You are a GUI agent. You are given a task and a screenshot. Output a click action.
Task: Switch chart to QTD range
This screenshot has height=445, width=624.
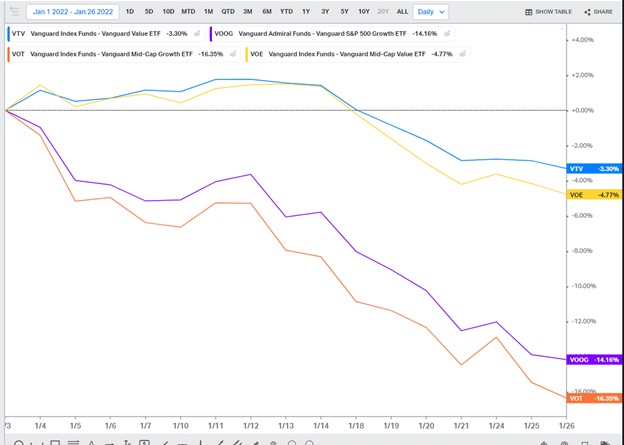[x=228, y=12]
